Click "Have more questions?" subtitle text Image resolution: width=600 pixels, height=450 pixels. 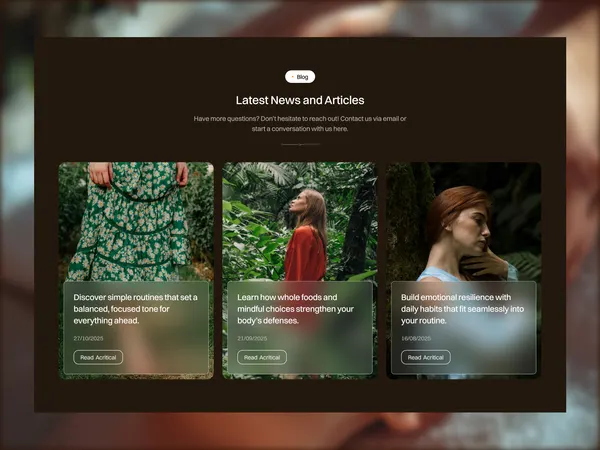coord(300,124)
